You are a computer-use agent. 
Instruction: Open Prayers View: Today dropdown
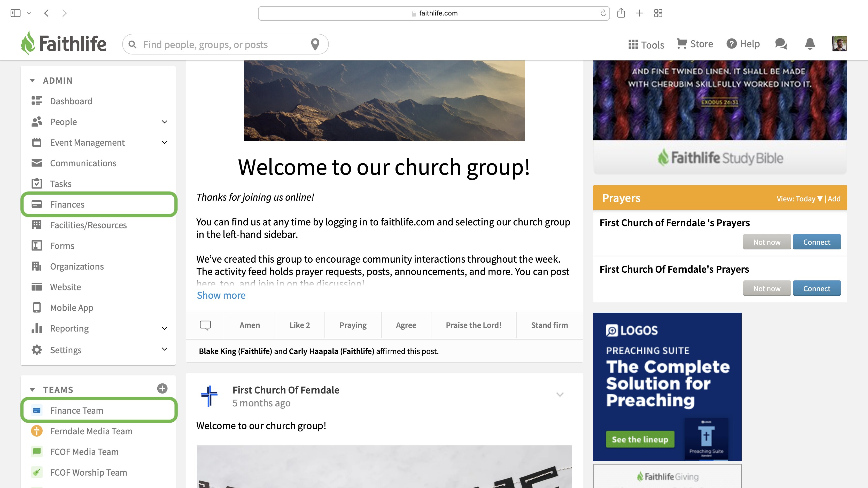800,199
